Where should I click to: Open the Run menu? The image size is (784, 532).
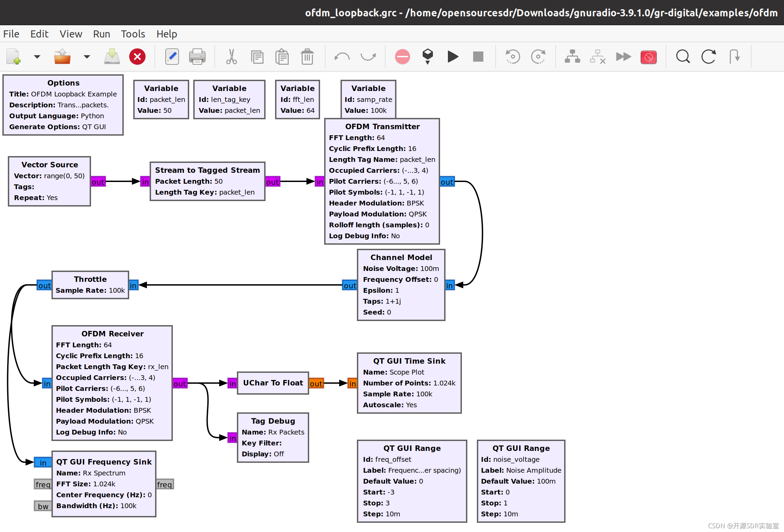(x=101, y=34)
